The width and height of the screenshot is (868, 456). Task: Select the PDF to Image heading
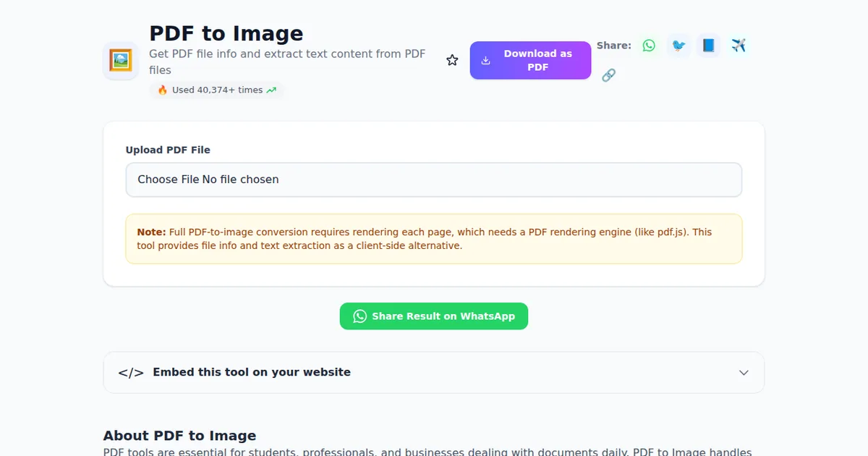pos(226,33)
